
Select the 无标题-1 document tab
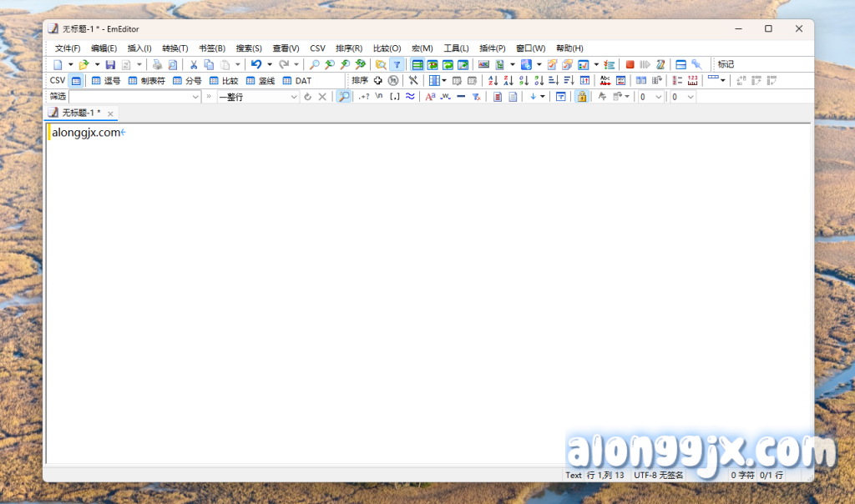(81, 113)
